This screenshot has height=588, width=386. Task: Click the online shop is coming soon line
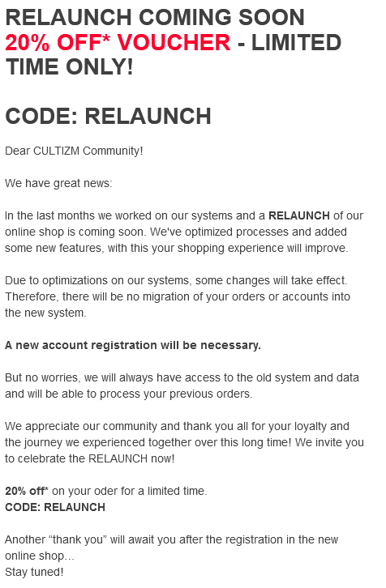[176, 232]
